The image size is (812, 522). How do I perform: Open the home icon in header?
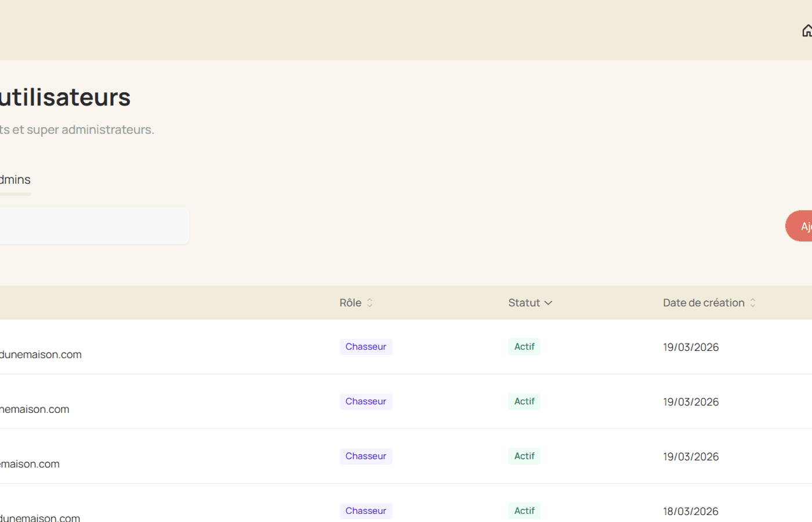[x=807, y=31]
